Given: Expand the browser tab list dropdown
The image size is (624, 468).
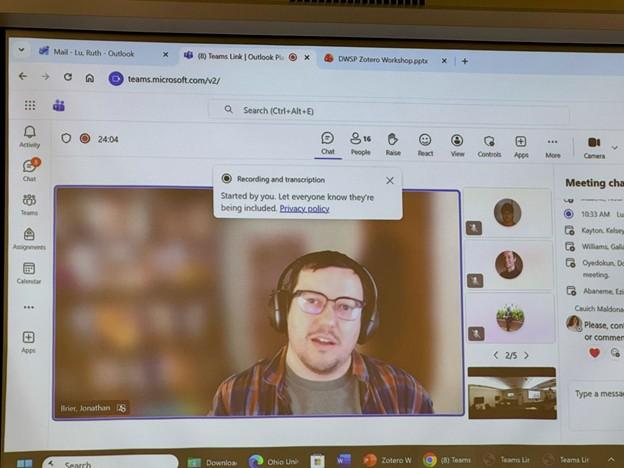Looking at the screenshot, I should 21,50.
